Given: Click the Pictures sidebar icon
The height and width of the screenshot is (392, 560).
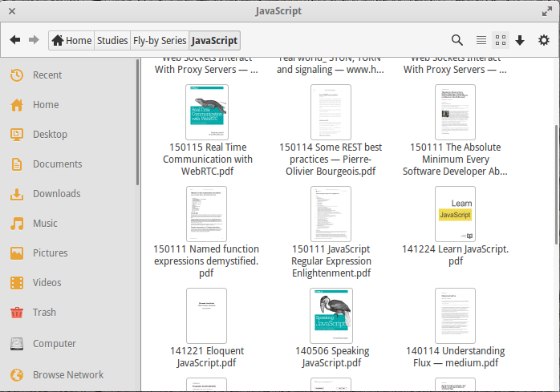Looking at the screenshot, I should coord(17,253).
